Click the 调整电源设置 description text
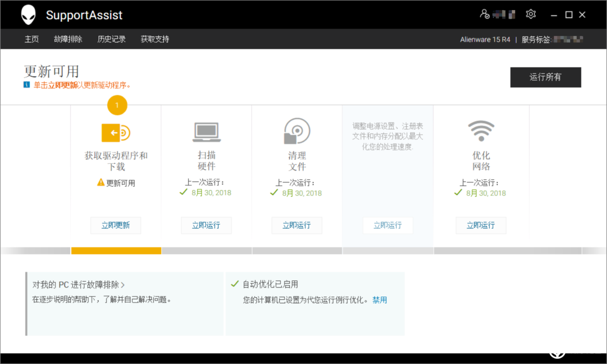 [388, 136]
